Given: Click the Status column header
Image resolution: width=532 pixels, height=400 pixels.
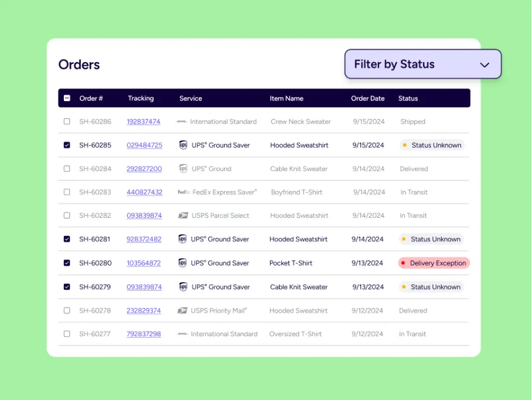Looking at the screenshot, I should point(408,98).
